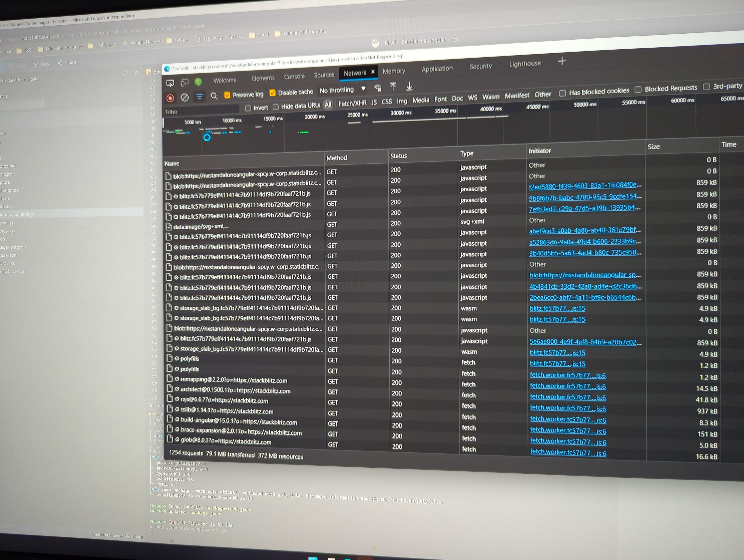Uncheck the Disable cache option
Screen dimensions: 744x560
pyautogui.click(x=272, y=92)
